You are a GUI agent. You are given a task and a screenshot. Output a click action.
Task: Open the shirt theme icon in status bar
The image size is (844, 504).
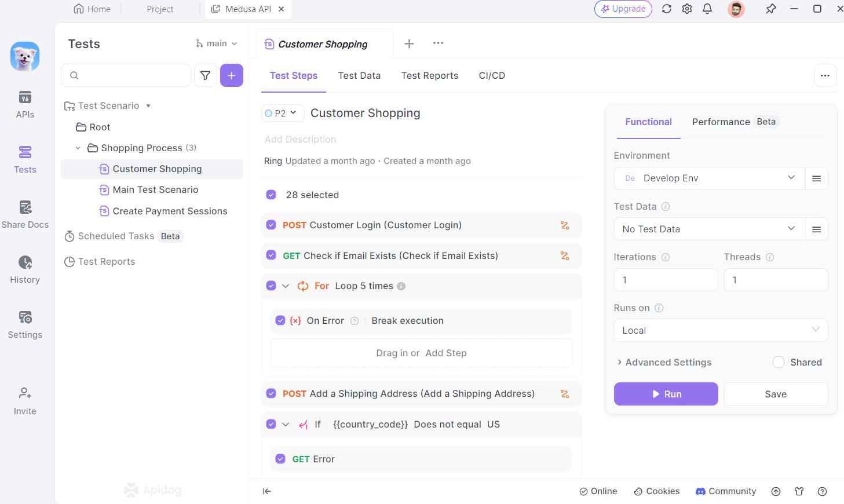tap(799, 491)
